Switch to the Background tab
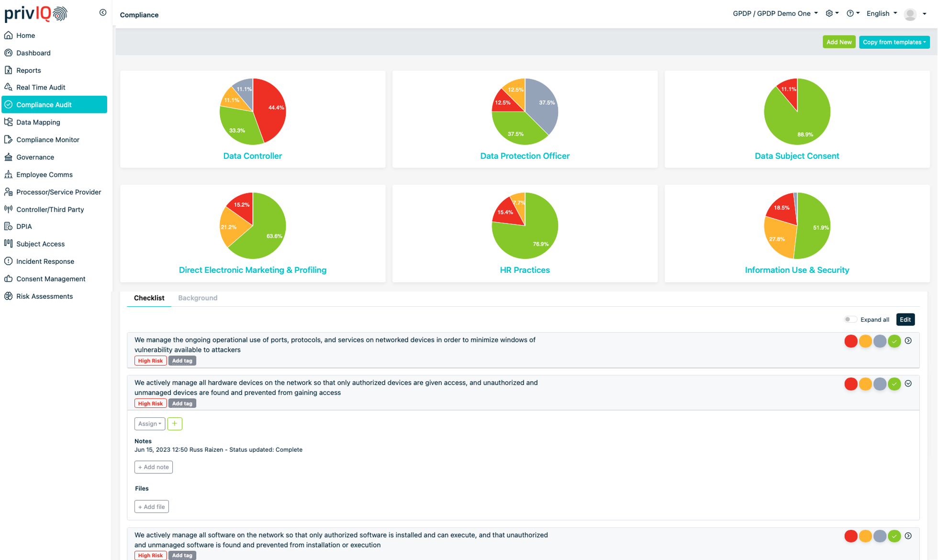Viewport: 938px width, 560px height. 198,298
